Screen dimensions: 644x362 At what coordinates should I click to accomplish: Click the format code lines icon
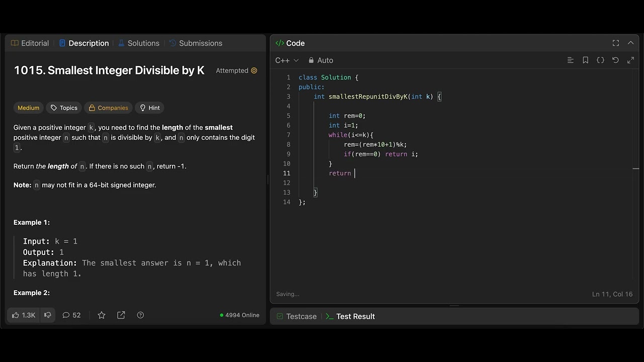571,60
